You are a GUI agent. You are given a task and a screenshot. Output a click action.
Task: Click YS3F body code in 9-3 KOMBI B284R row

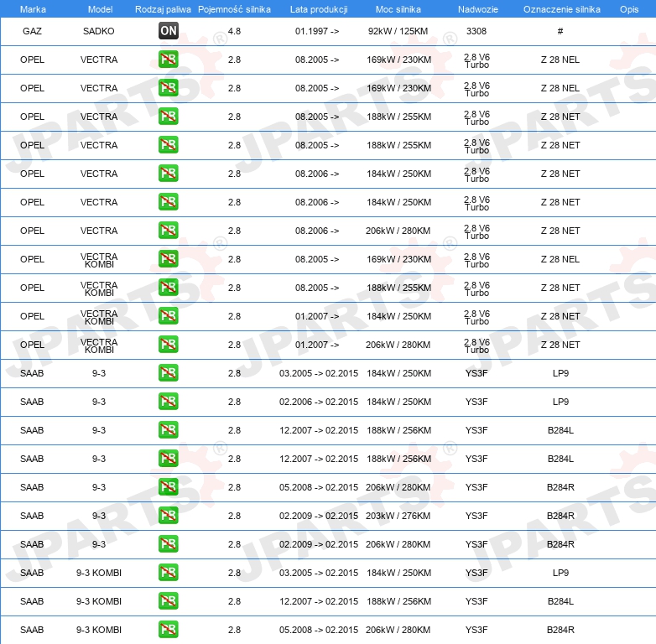pyautogui.click(x=476, y=630)
